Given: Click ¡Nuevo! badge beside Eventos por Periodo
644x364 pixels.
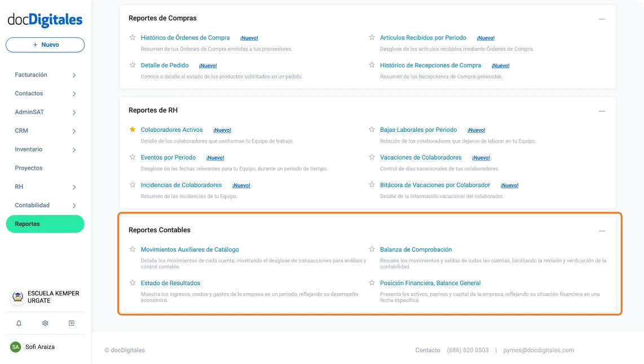Looking at the screenshot, I should coord(215,157).
